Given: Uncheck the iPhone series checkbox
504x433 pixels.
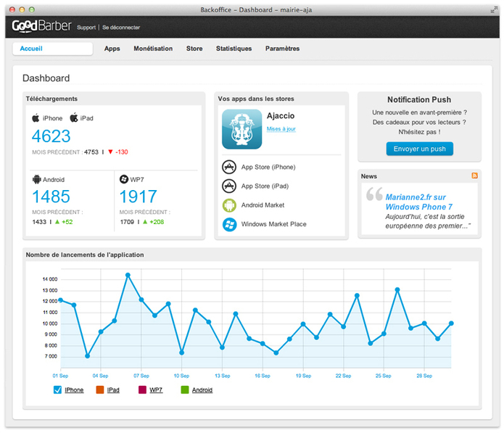Looking at the screenshot, I should click(x=58, y=390).
